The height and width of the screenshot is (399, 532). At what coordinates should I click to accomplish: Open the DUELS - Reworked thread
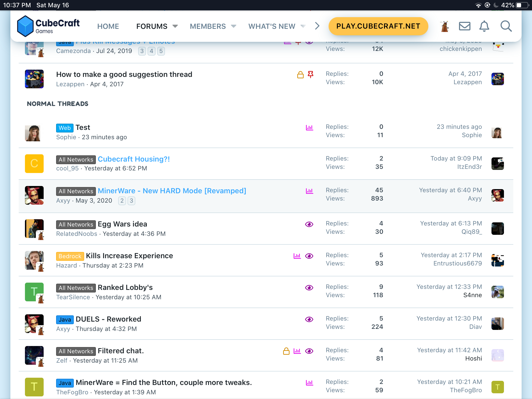[x=108, y=319]
